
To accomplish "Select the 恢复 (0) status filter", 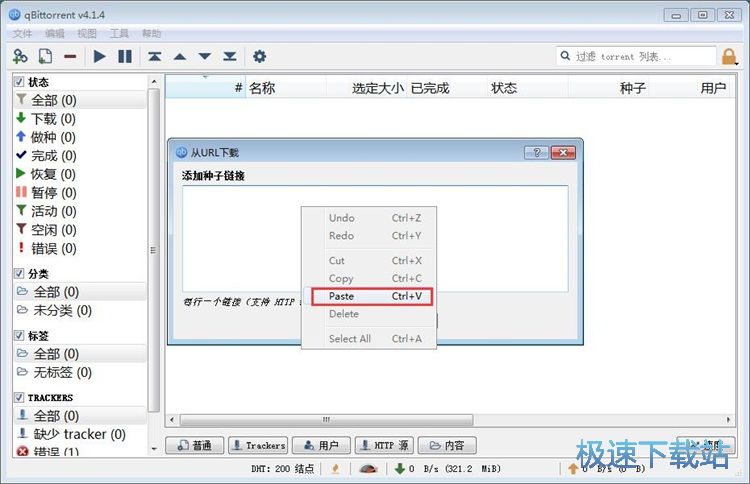I will 80,174.
